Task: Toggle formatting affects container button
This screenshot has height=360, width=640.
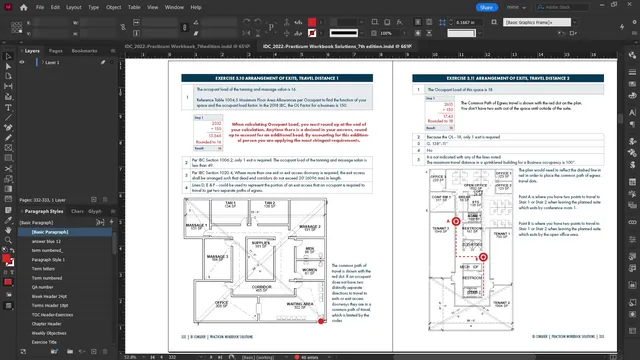Action: click(x=5, y=272)
